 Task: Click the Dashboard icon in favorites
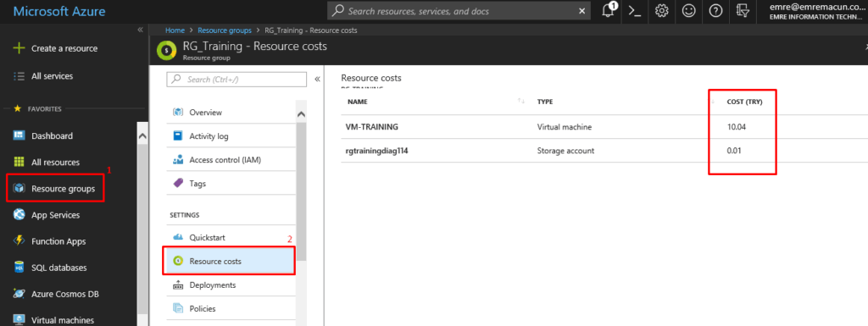(19, 135)
